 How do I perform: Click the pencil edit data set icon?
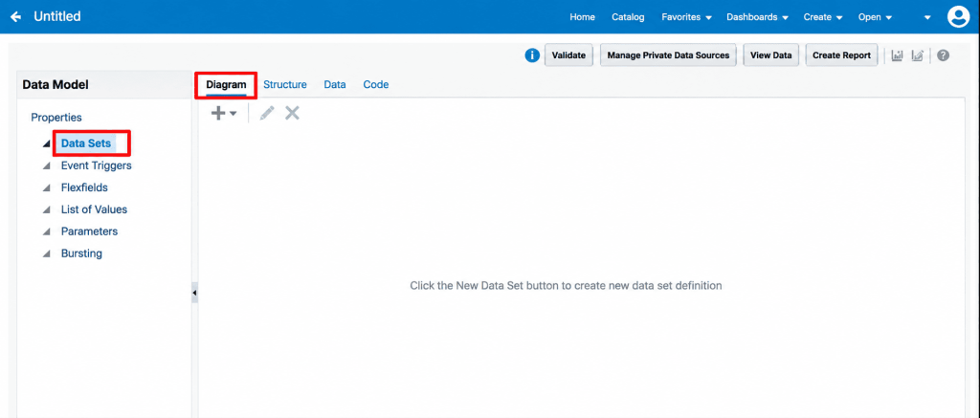tap(267, 113)
